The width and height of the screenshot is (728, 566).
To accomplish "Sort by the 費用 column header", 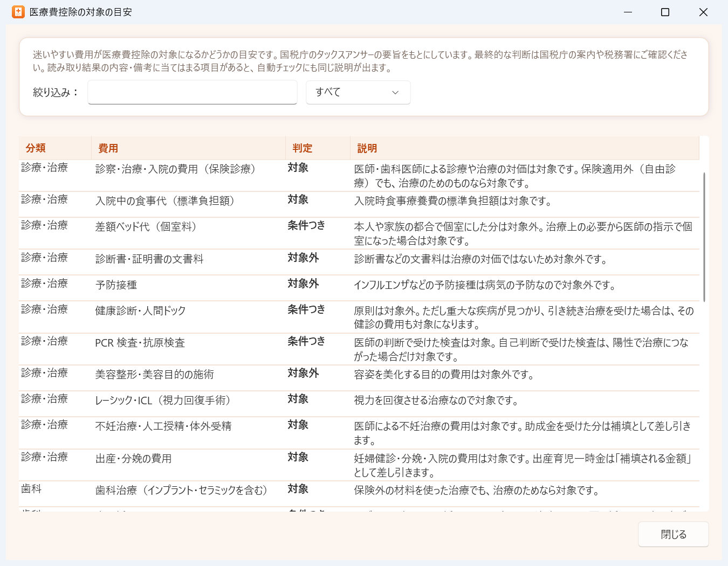I will pyautogui.click(x=188, y=148).
